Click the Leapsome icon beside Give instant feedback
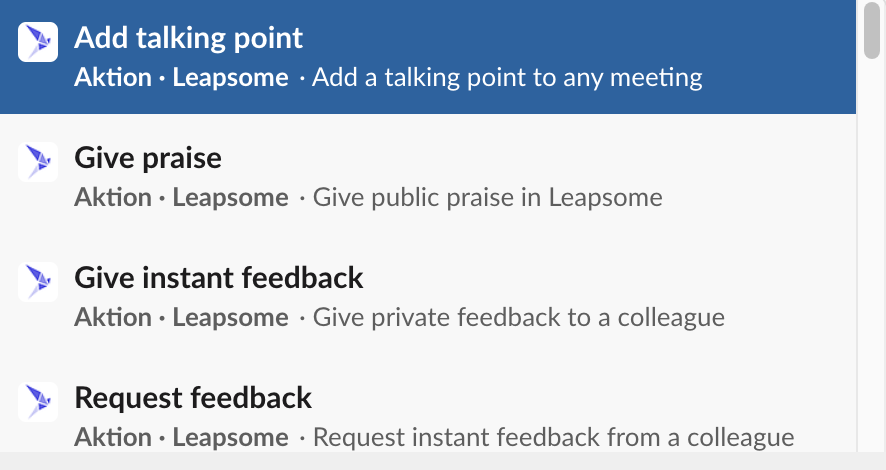Screen dimensions: 886x470 38,281
